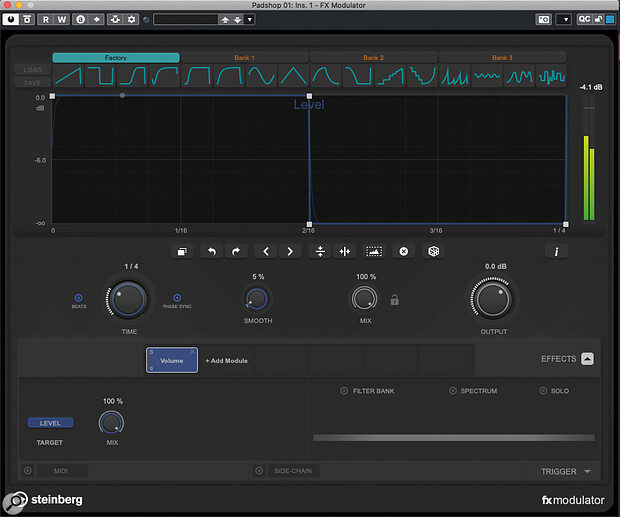This screenshot has width=620, height=517.
Task: Click the Level target button
Action: (x=50, y=423)
